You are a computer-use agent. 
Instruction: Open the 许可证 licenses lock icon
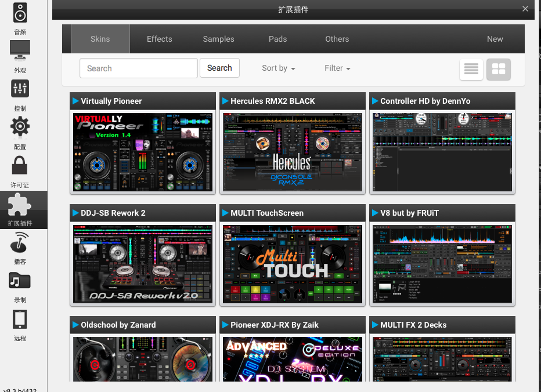pyautogui.click(x=20, y=165)
